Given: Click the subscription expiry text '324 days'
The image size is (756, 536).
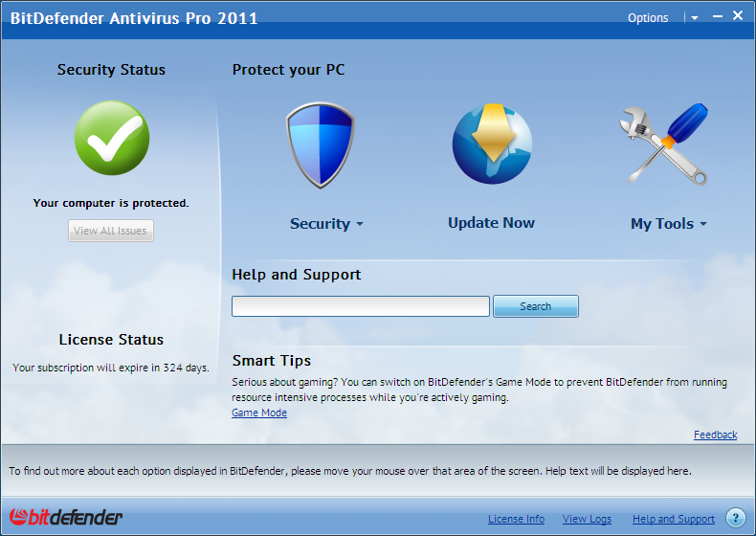Looking at the screenshot, I should click(x=186, y=368).
